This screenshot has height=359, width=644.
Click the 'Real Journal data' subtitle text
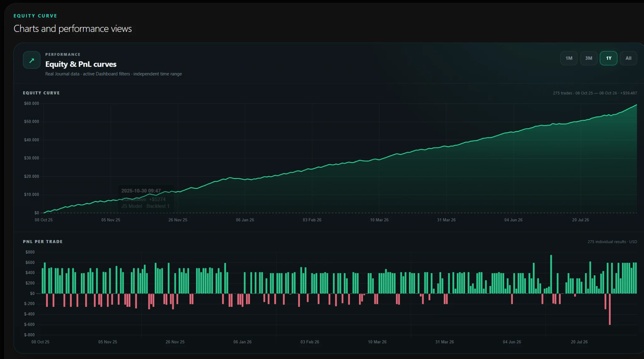click(62, 74)
